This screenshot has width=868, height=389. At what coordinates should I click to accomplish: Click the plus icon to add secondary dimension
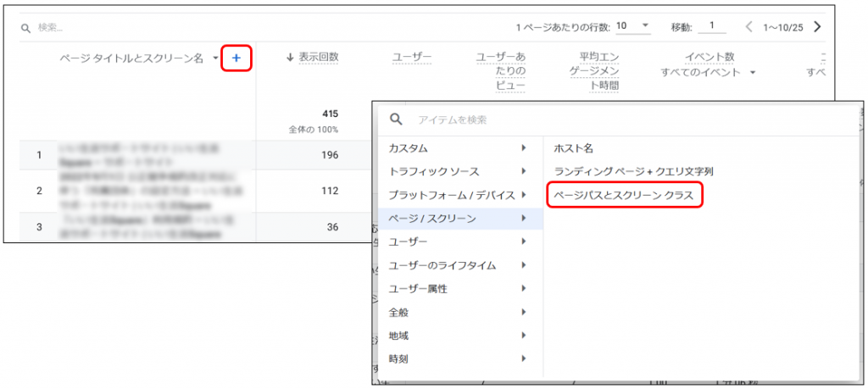(236, 58)
